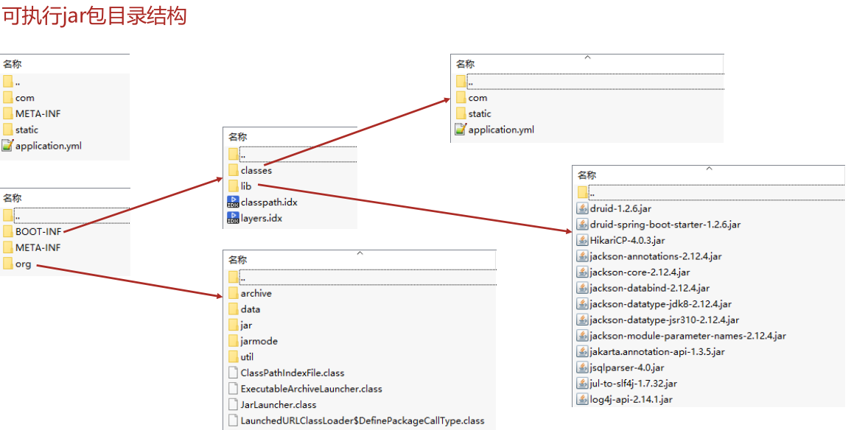Click the sort chevron above the top-right classes listing
Screen dimensions: 868x430
click(x=588, y=57)
